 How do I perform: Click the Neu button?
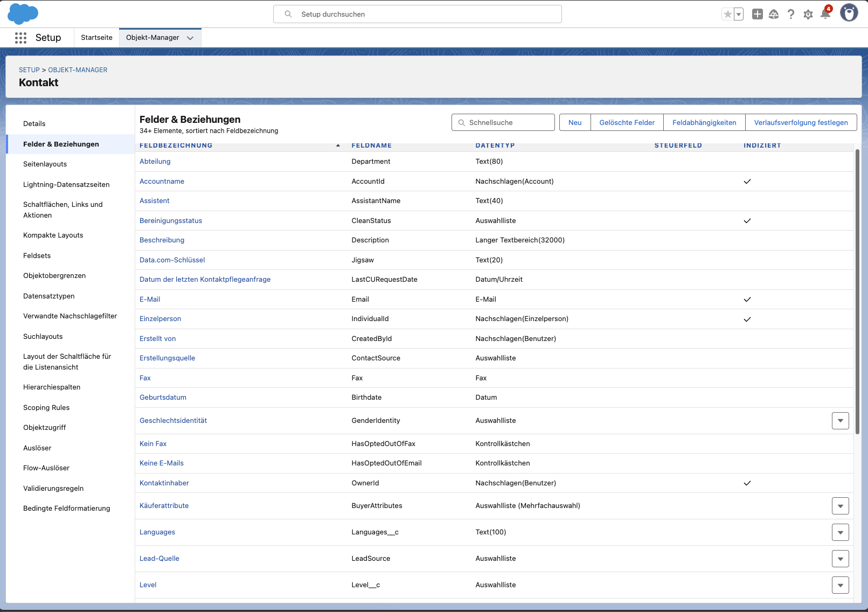pyautogui.click(x=575, y=123)
